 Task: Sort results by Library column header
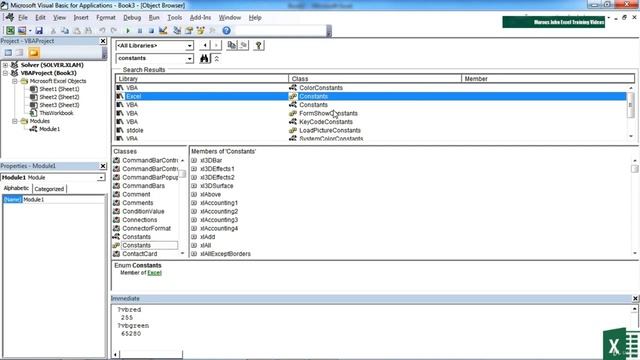(202, 78)
